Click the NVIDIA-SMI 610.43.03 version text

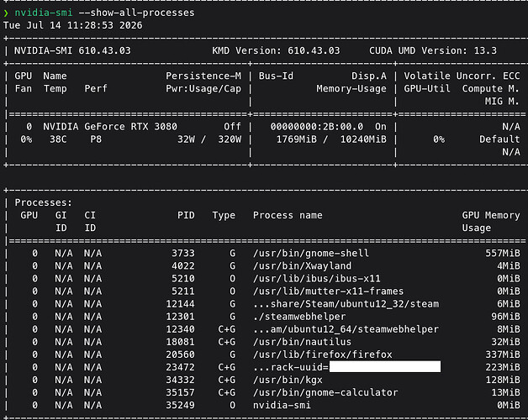(x=72, y=50)
